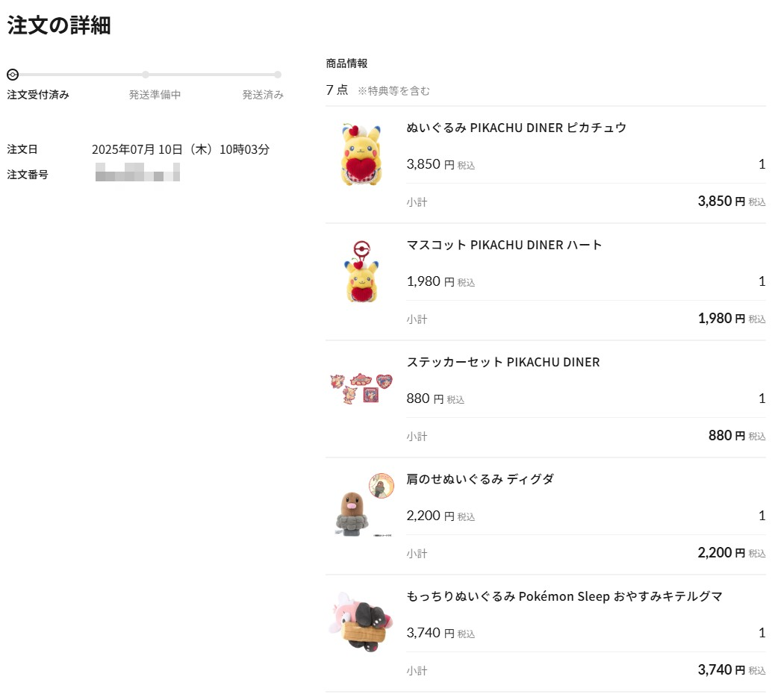The width and height of the screenshot is (778, 700).
Task: Click the 注文受付済み status label
Action: tap(38, 95)
